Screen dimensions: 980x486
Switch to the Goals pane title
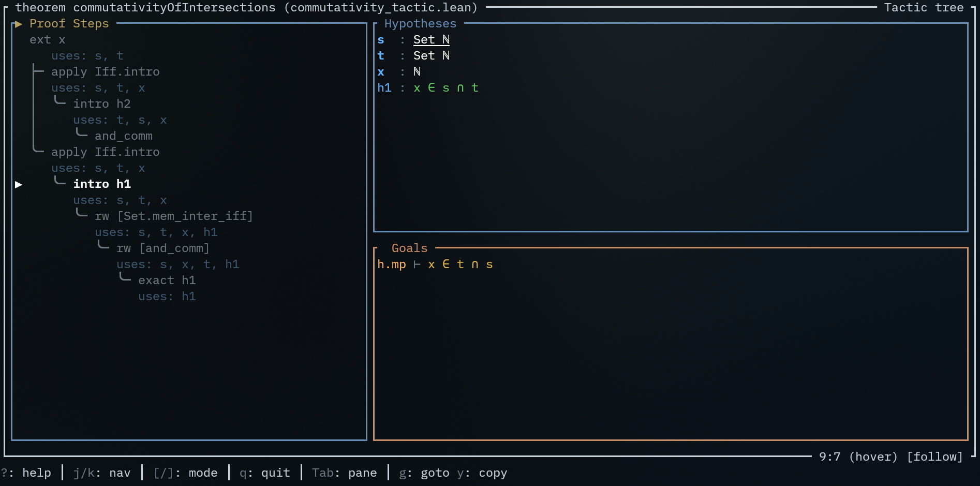[409, 248]
